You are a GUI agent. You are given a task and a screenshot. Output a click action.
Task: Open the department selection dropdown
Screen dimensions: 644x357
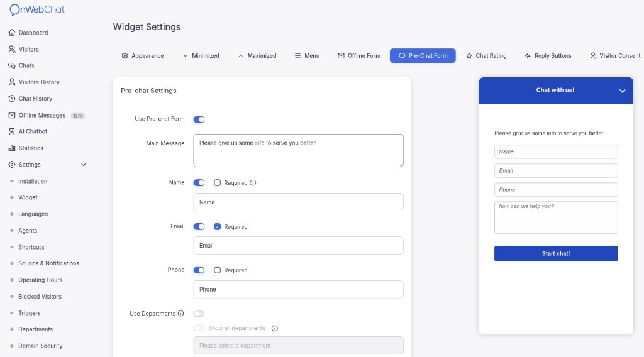298,346
